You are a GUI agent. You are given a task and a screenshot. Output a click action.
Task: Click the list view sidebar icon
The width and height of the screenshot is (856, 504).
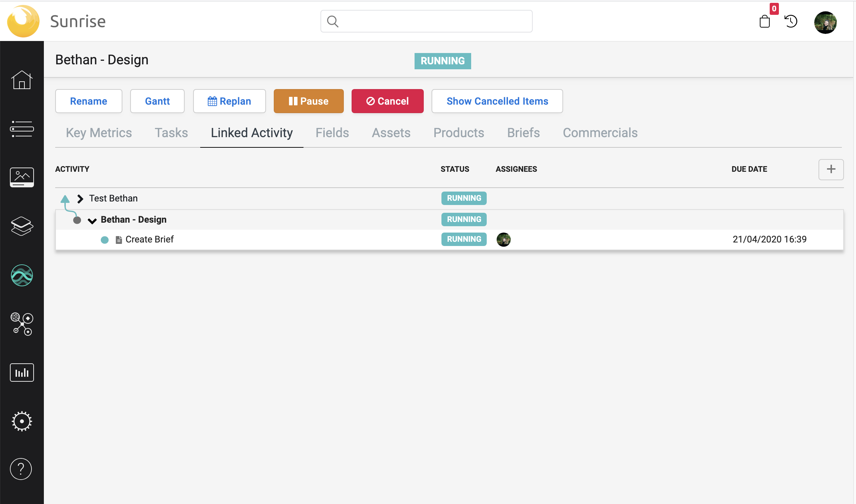click(22, 129)
